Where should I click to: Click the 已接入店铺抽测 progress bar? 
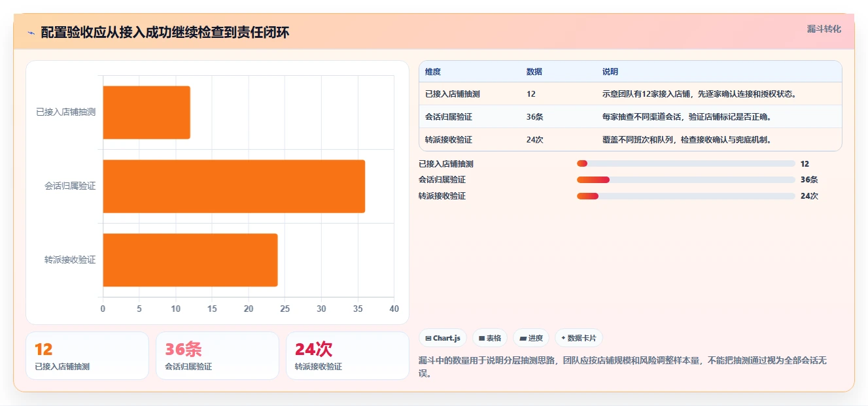click(x=686, y=163)
